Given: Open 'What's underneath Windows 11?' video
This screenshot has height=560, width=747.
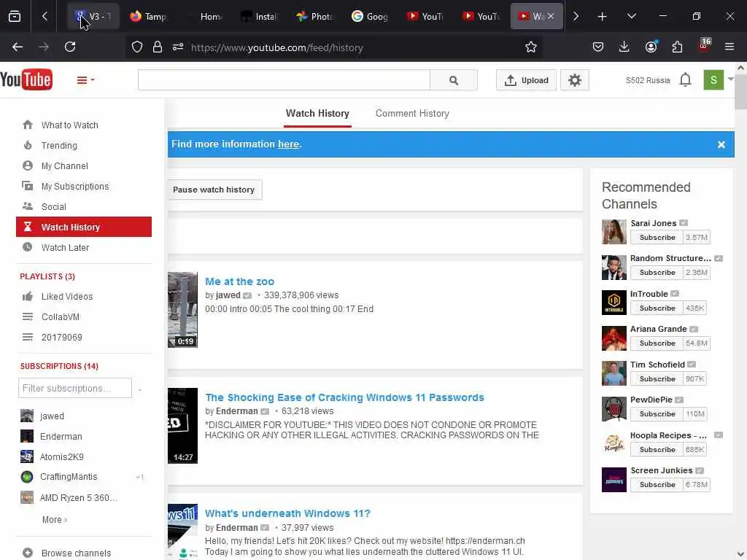Looking at the screenshot, I should coord(287,513).
